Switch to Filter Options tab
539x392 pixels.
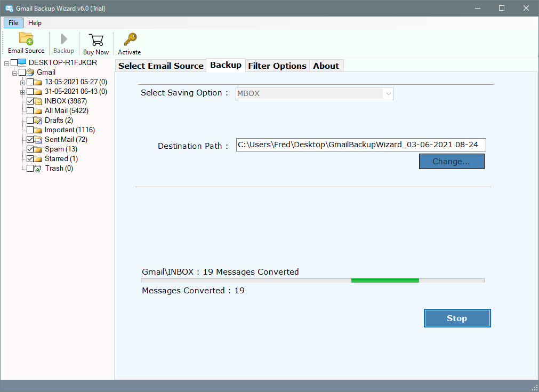point(277,66)
